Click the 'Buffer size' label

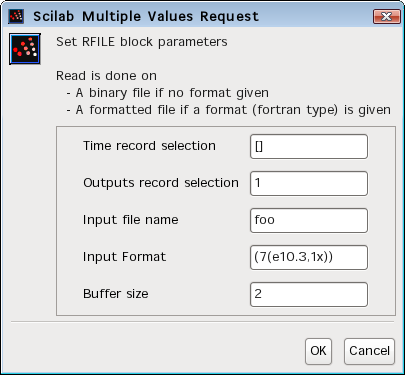point(116,294)
